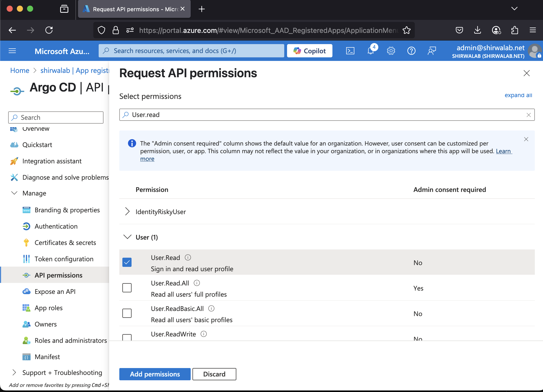Click the info icon next to User.Read
This screenshot has height=392, width=543.
click(x=188, y=257)
